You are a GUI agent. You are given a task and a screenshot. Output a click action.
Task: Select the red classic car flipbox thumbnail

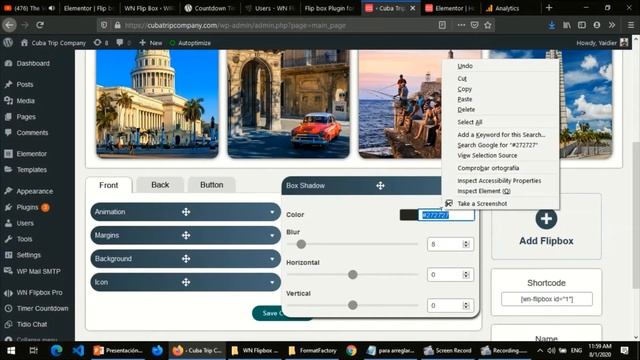pyautogui.click(x=288, y=104)
